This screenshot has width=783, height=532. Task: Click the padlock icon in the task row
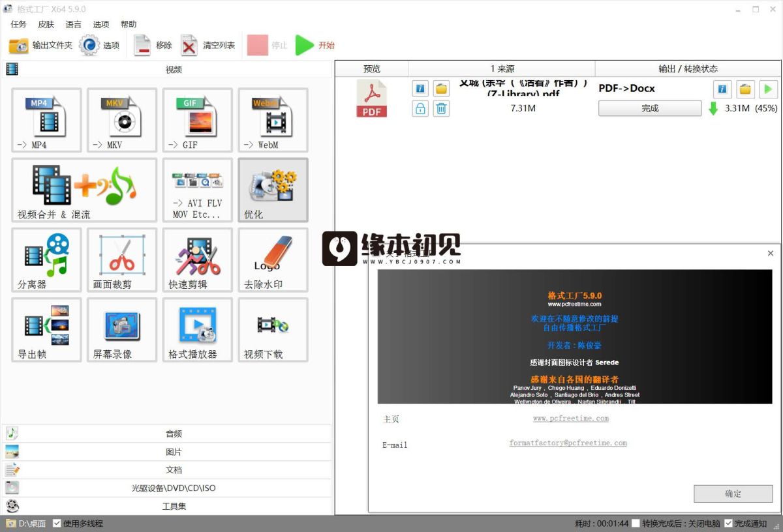(x=420, y=109)
